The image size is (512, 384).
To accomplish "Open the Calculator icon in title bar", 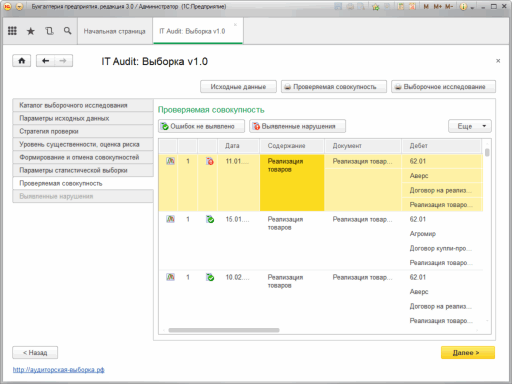I will tap(401, 6).
